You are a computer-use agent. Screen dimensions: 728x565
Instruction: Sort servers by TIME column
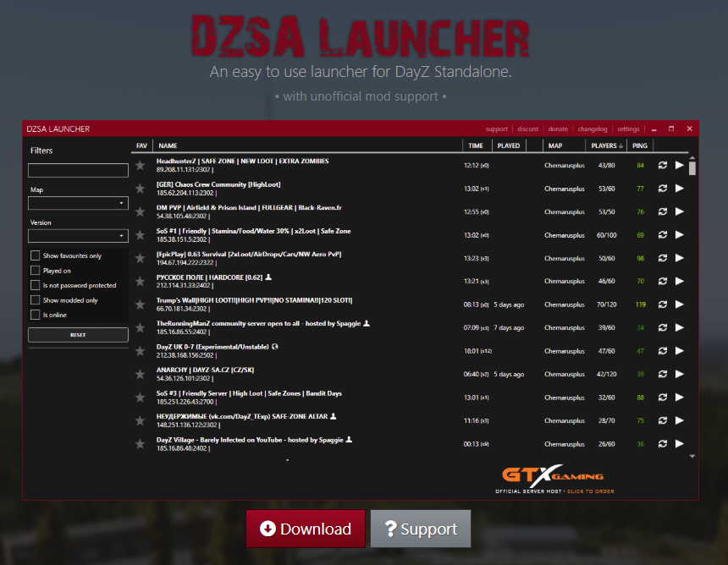(476, 145)
